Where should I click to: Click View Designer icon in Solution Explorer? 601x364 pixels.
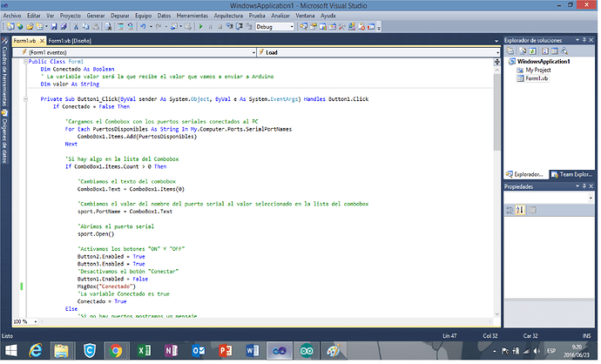(555, 51)
